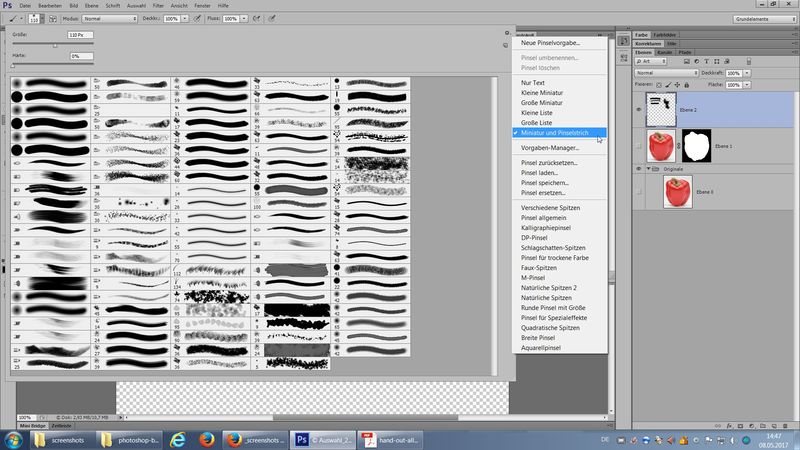This screenshot has height=450, width=800.
Task: Click the link icon between Ebene 1 and its mask
Action: pos(678,147)
